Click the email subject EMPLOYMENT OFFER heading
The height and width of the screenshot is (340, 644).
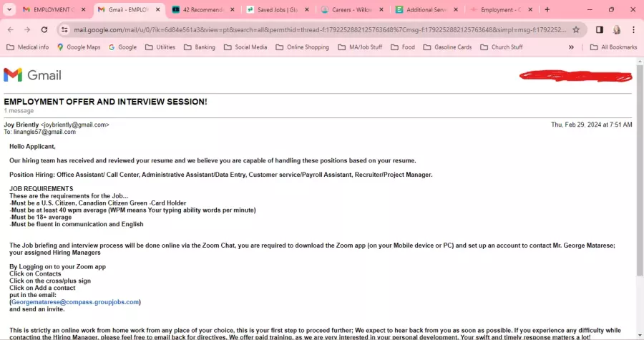pos(106,102)
